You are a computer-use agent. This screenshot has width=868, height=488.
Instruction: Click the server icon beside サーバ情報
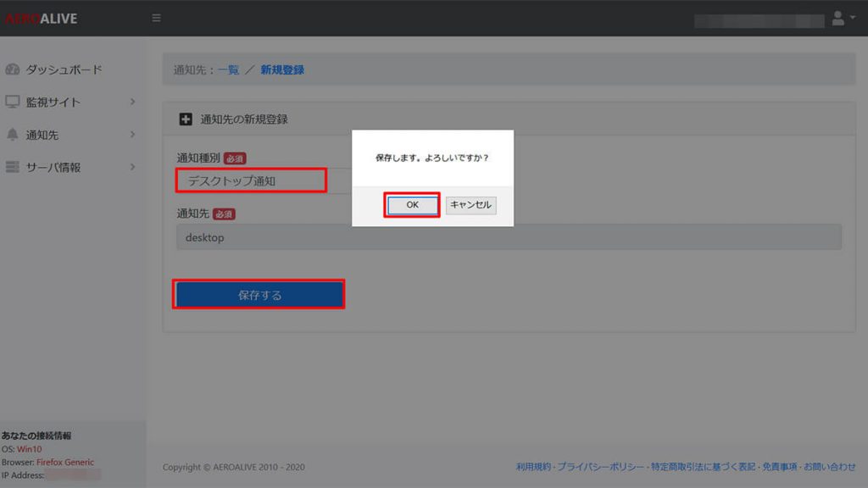pos(12,167)
